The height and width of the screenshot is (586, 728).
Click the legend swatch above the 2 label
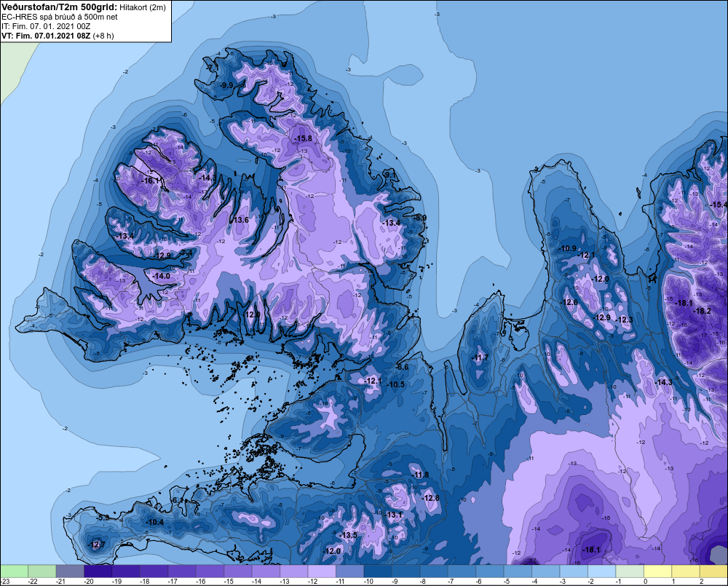click(x=714, y=571)
